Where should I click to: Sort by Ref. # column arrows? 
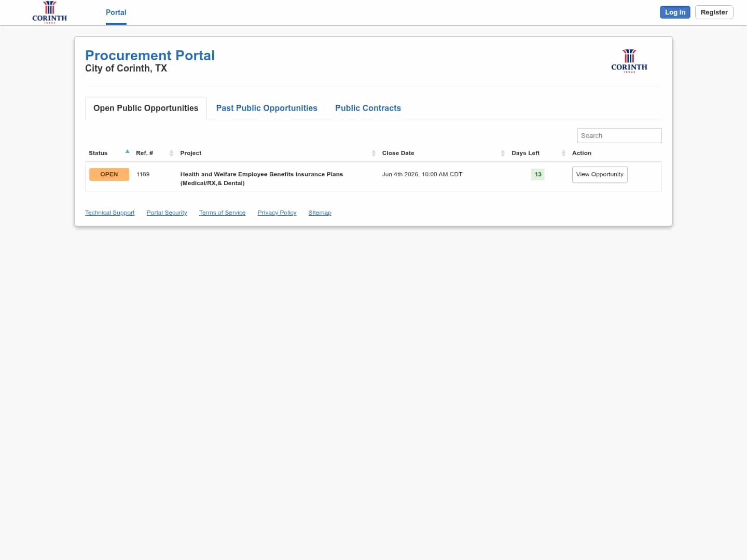pyautogui.click(x=171, y=153)
